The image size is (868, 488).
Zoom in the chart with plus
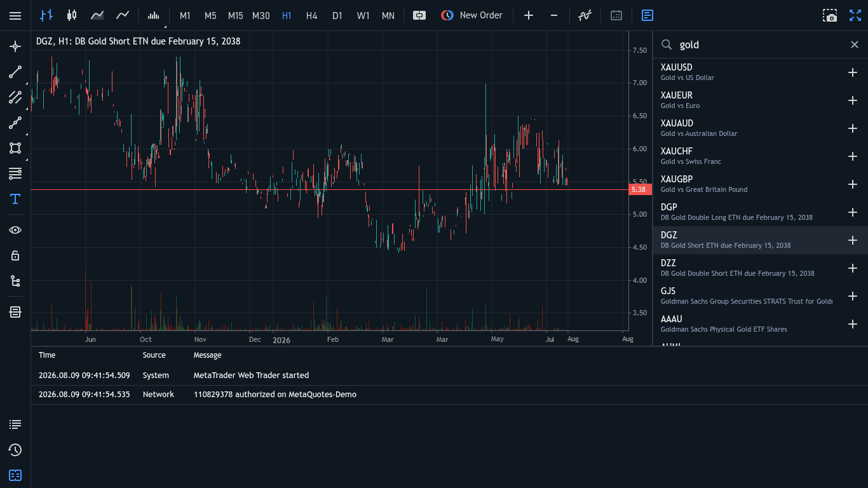point(529,15)
